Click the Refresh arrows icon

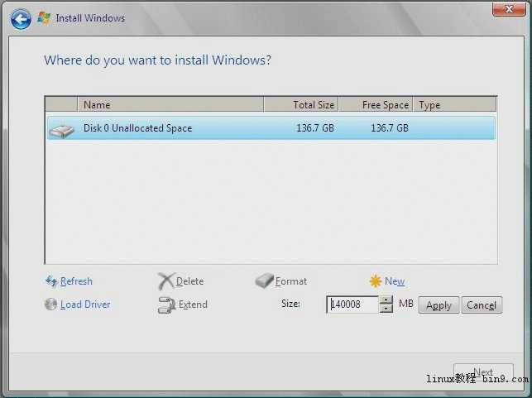[51, 281]
